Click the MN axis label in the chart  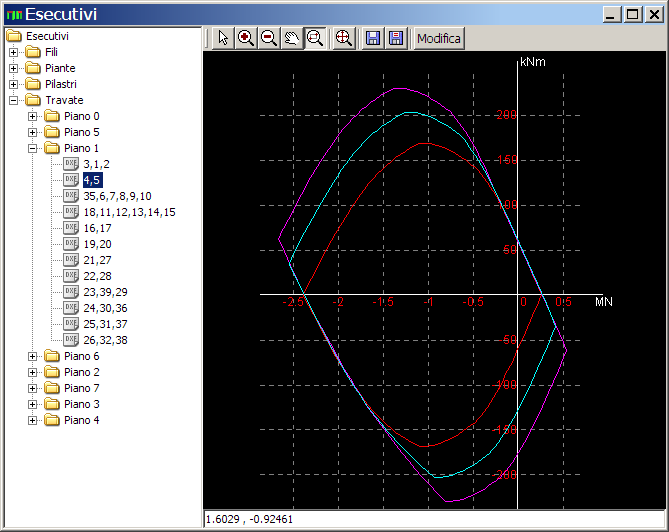tap(604, 302)
